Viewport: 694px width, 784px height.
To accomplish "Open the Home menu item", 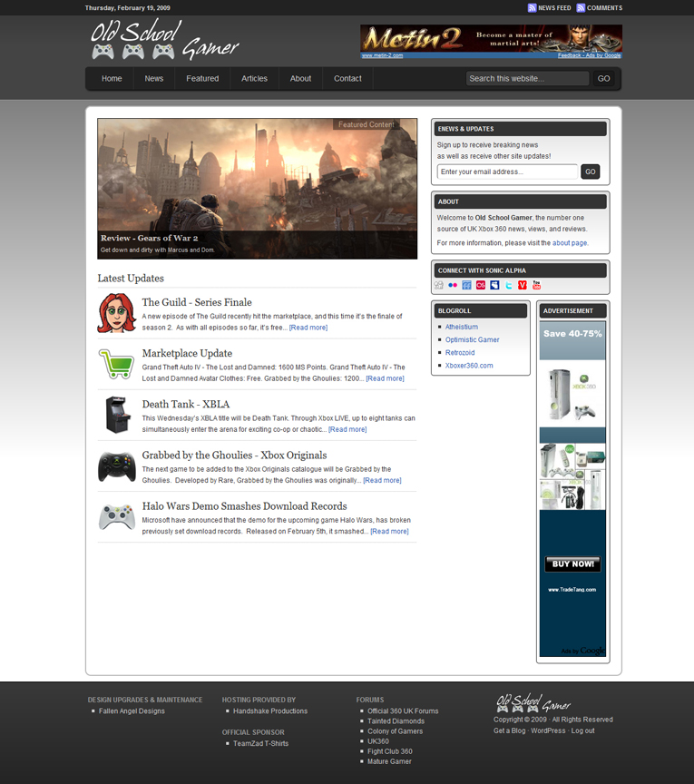I will tap(112, 79).
